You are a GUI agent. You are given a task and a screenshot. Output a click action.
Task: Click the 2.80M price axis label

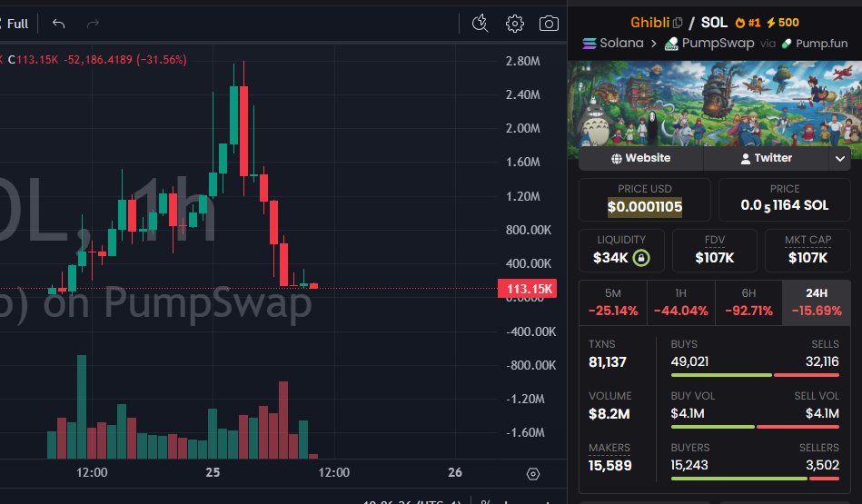coord(522,61)
